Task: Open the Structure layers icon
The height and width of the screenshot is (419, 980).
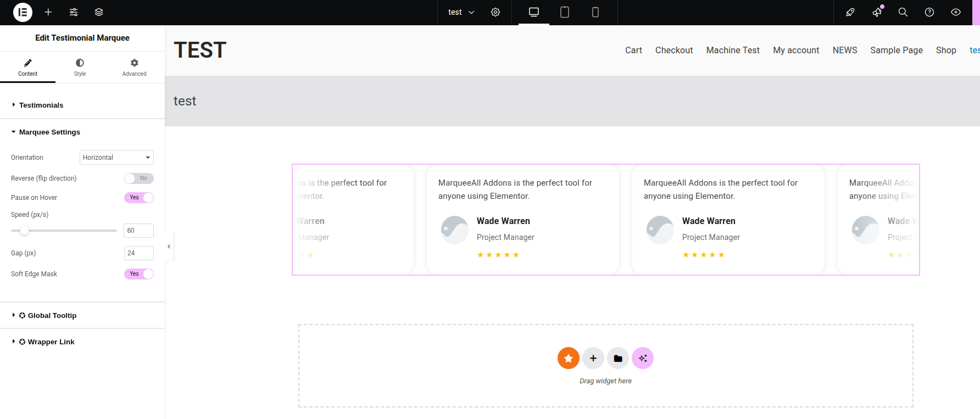Action: pos(99,12)
